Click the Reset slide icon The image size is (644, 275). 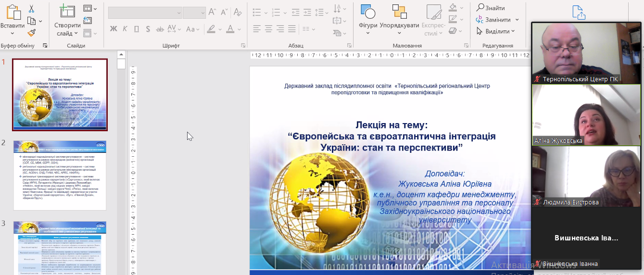click(x=88, y=20)
